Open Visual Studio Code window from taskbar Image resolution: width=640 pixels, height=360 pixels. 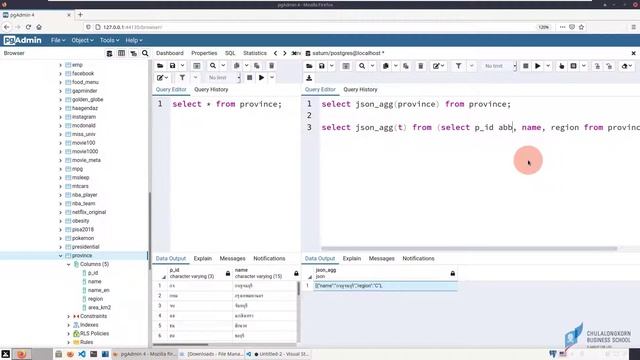click(x=278, y=354)
